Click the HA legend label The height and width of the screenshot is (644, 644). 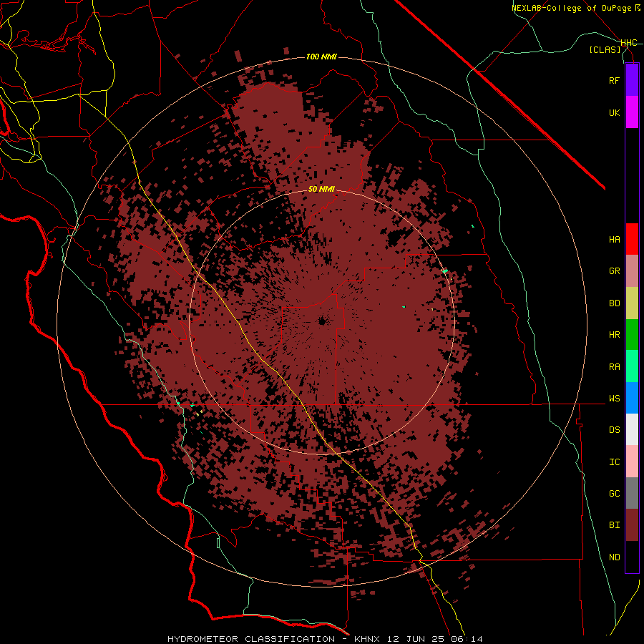(615, 239)
